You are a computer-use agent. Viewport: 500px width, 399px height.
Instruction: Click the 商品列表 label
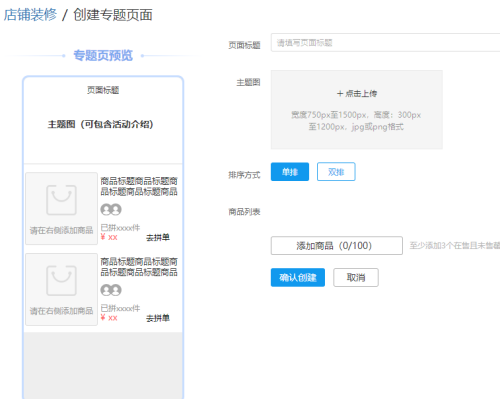244,211
